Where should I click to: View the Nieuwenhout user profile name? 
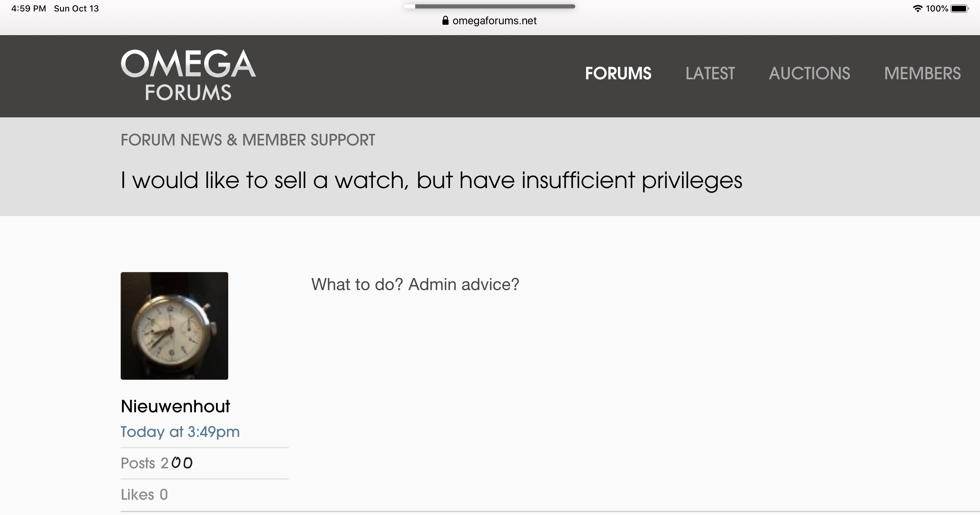tap(175, 406)
